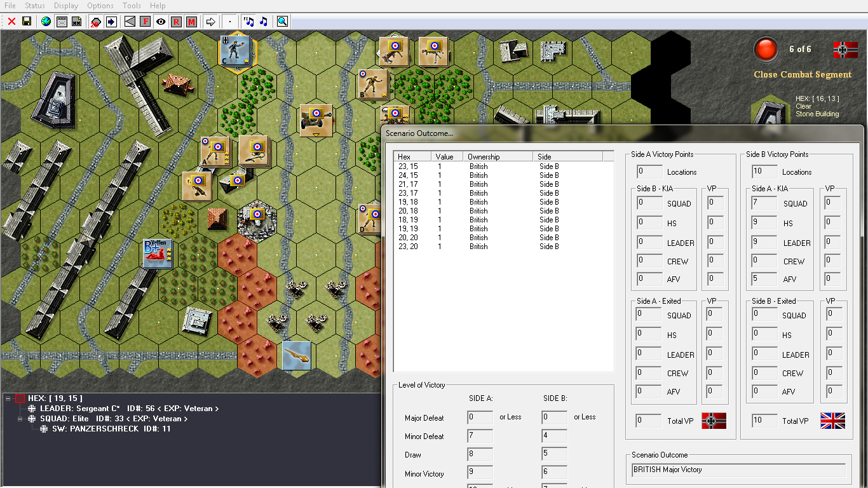Select the 24, 15 hex row
868x488 pixels.
[x=503, y=175]
